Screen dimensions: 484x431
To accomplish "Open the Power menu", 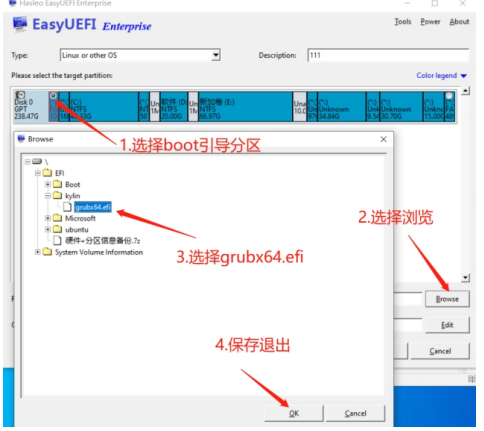I will click(430, 22).
